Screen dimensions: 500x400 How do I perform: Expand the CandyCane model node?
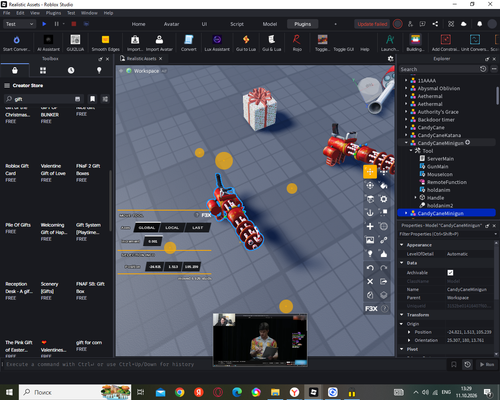click(406, 127)
